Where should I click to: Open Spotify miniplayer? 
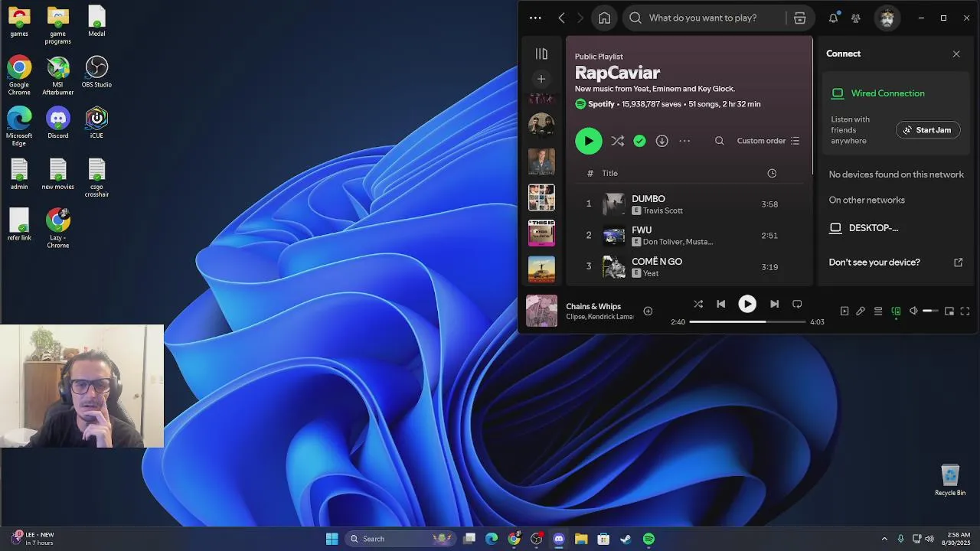click(x=949, y=311)
